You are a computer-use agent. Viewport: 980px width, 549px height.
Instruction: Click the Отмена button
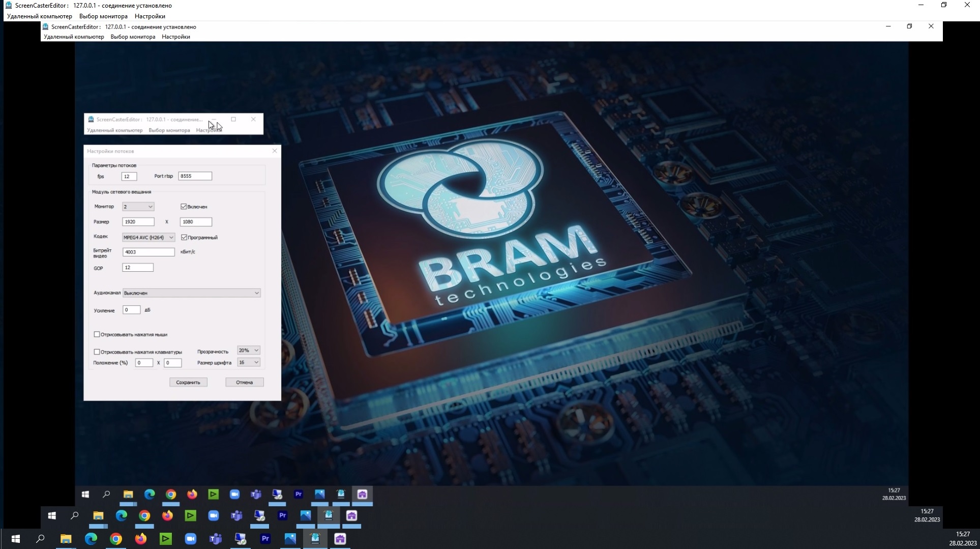[244, 382]
